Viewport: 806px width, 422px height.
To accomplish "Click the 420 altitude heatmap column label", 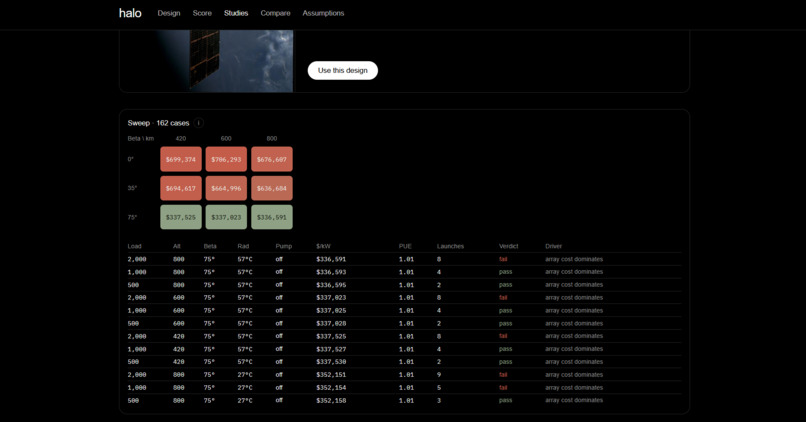I will (181, 138).
